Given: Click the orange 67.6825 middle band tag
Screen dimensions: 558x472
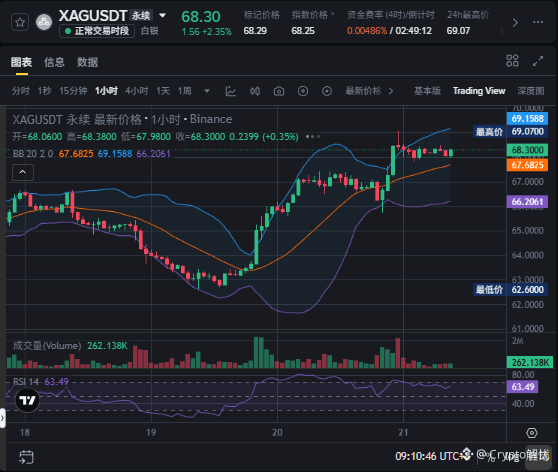Looking at the screenshot, I should (x=527, y=165).
